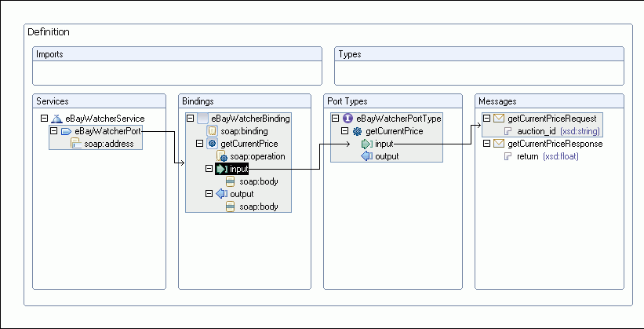Collapse the getCurrentPriceResponse message

point(486,144)
